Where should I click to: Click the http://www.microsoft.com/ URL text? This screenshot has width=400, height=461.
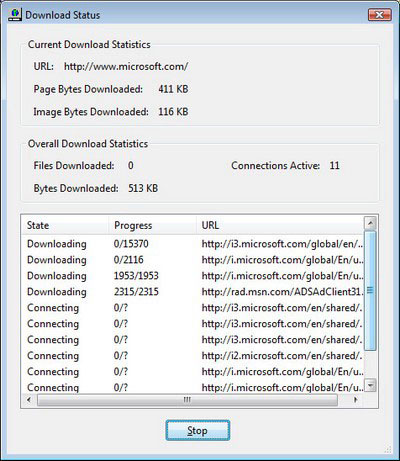pos(126,67)
